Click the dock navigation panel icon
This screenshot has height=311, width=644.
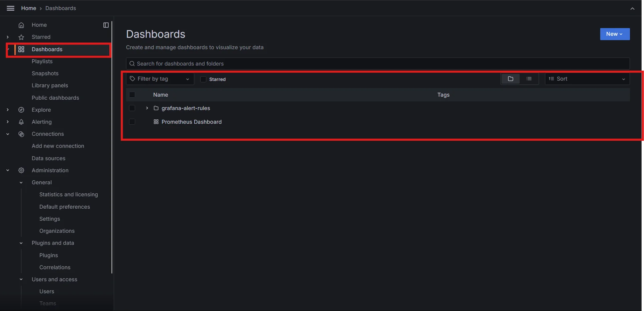click(x=106, y=25)
